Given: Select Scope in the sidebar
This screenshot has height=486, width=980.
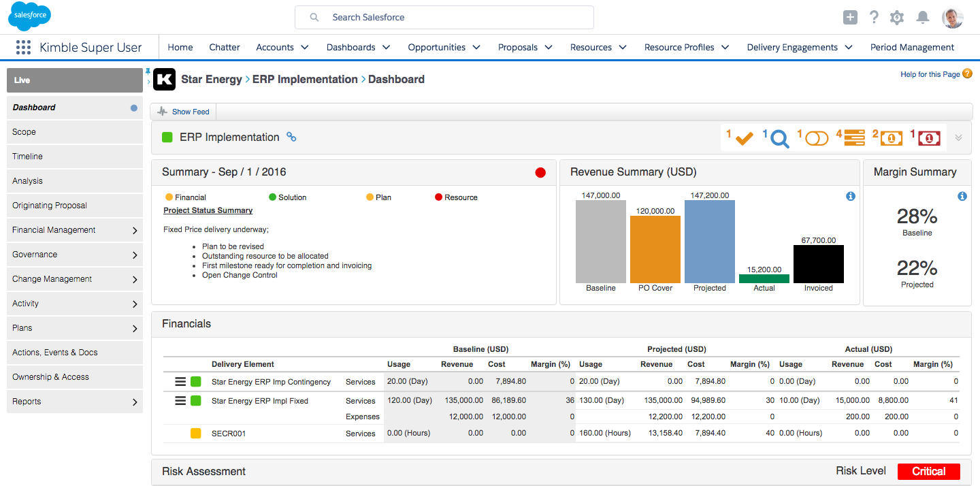Looking at the screenshot, I should point(75,132).
